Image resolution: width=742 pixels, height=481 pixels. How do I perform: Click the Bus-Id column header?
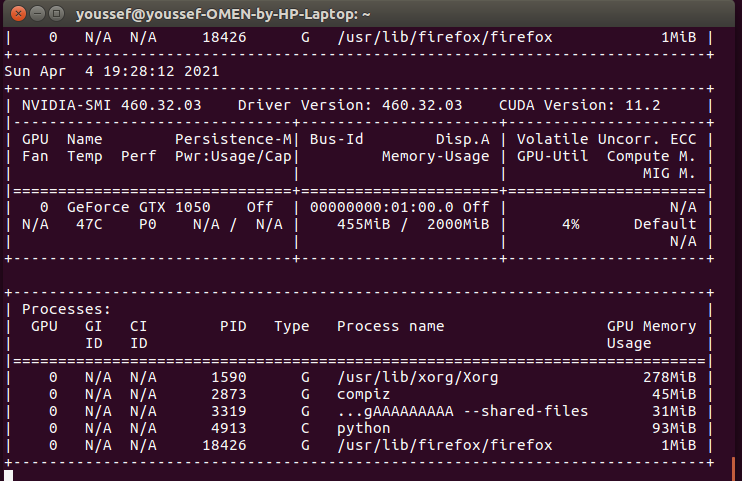click(336, 139)
